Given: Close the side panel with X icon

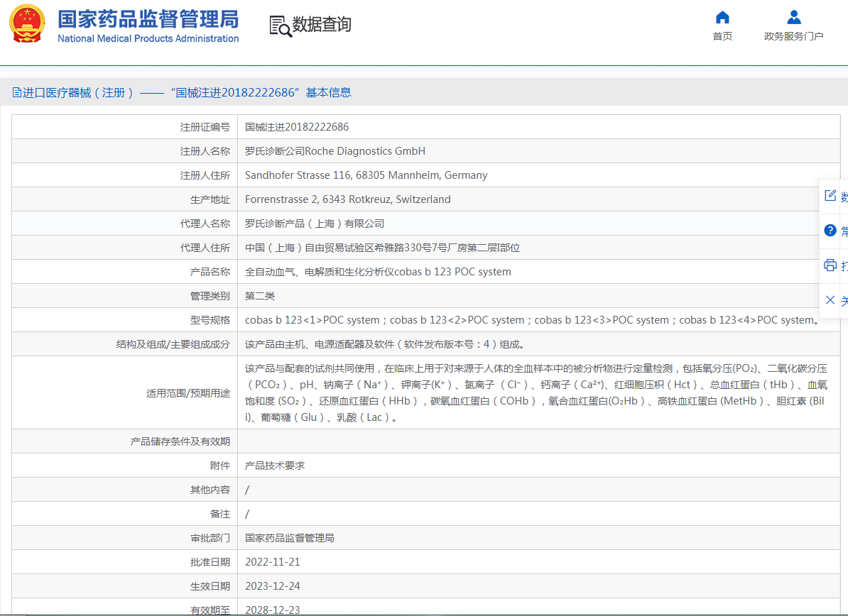Looking at the screenshot, I should [830, 300].
